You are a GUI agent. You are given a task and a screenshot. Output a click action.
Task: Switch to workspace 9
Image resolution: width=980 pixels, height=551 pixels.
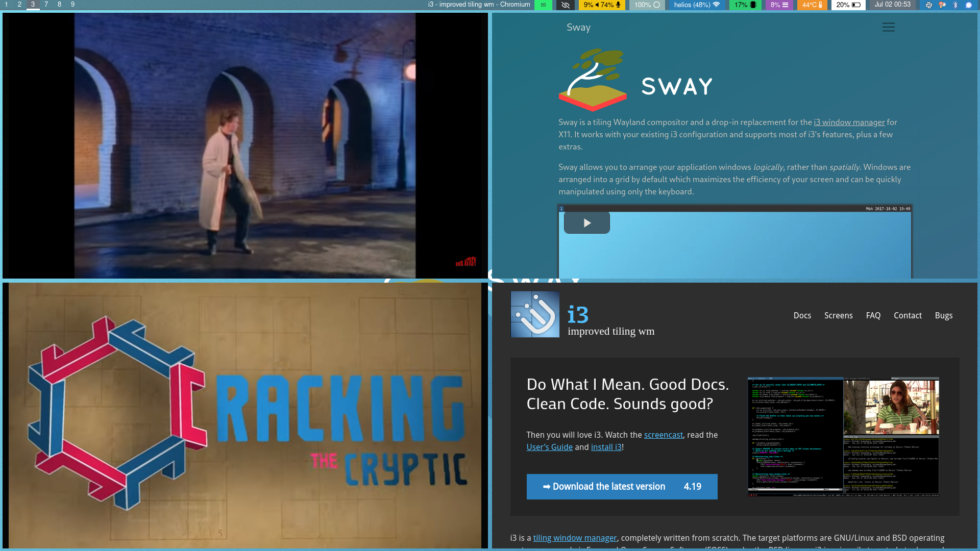pyautogui.click(x=72, y=5)
